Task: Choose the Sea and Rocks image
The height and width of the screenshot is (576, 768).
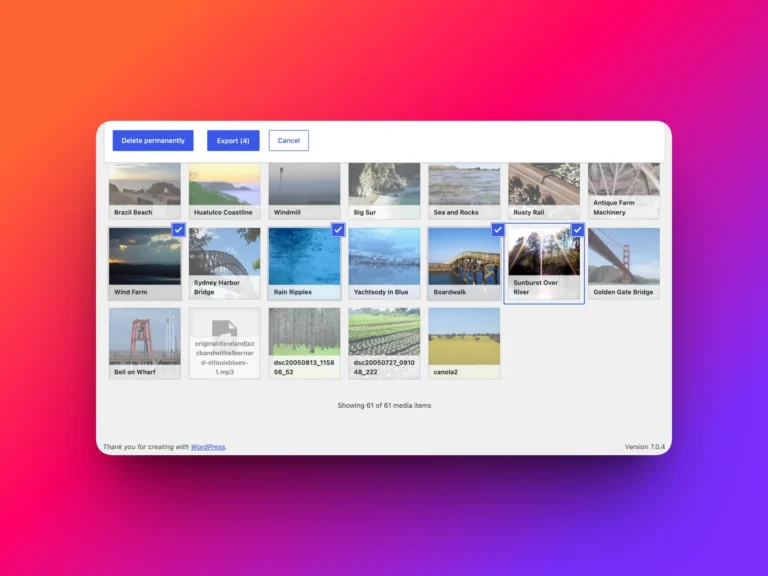Action: click(464, 191)
